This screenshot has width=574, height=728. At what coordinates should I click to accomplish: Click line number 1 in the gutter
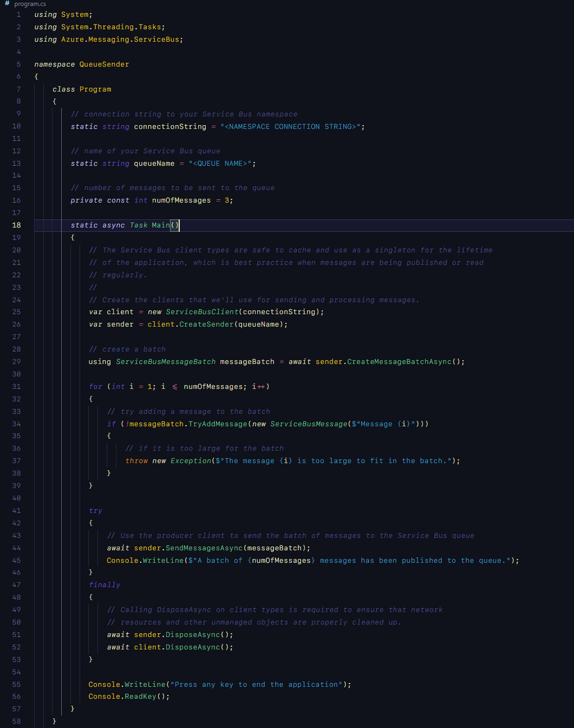coord(18,14)
